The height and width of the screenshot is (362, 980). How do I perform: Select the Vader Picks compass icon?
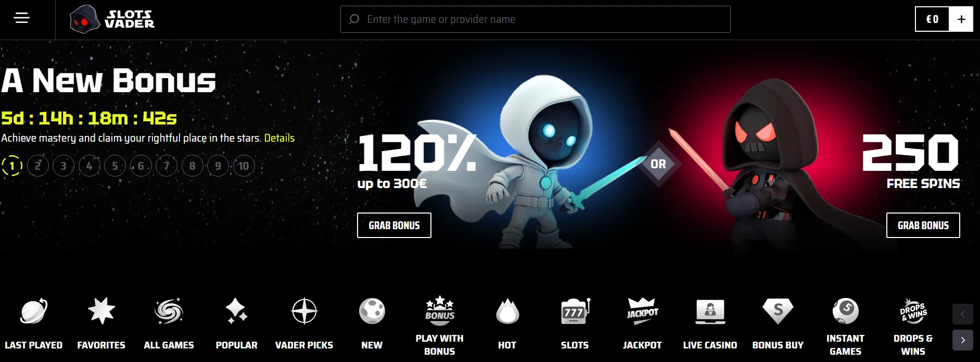[x=304, y=311]
